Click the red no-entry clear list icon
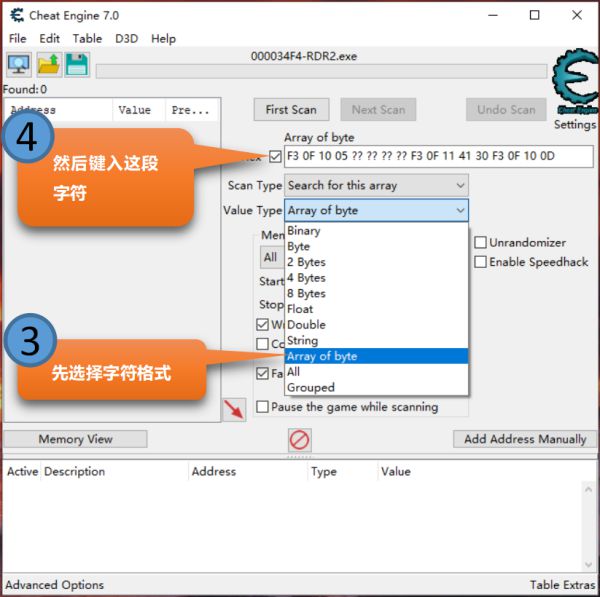Image resolution: width=600 pixels, height=597 pixels. pyautogui.click(x=300, y=440)
